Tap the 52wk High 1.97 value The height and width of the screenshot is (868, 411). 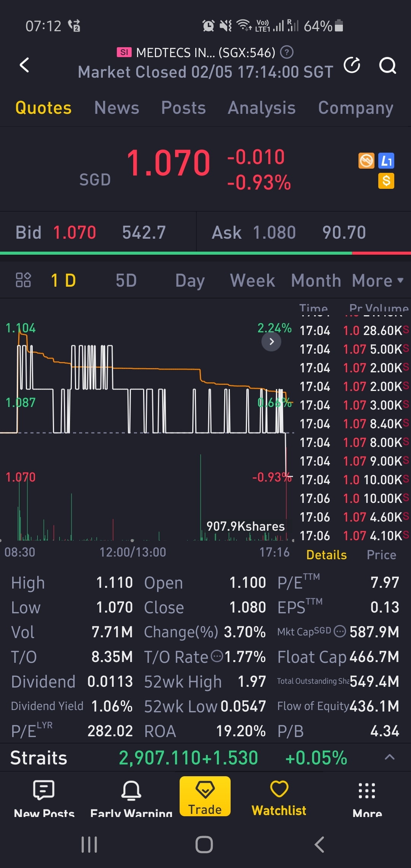pyautogui.click(x=252, y=681)
